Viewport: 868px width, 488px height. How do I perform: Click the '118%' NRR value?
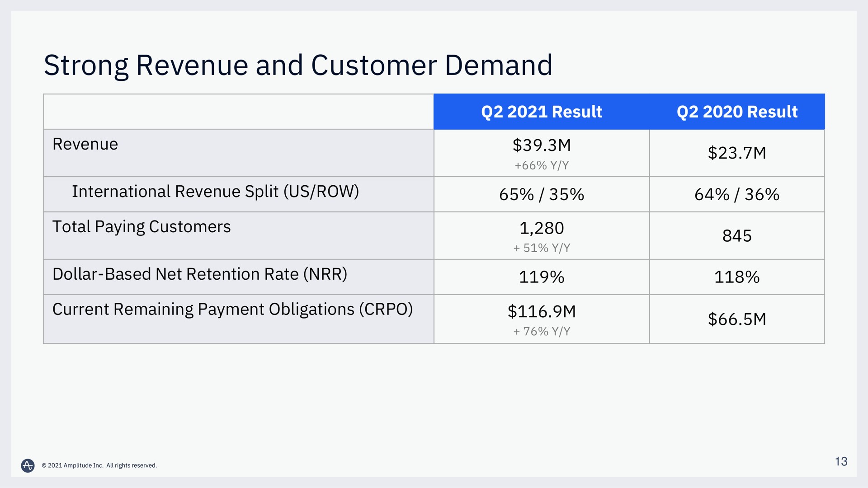[737, 277]
